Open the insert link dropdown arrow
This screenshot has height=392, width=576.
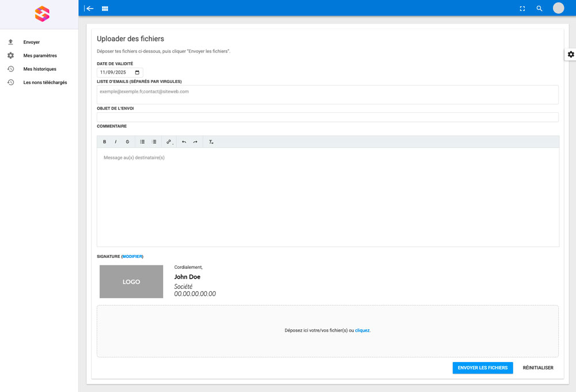point(173,143)
